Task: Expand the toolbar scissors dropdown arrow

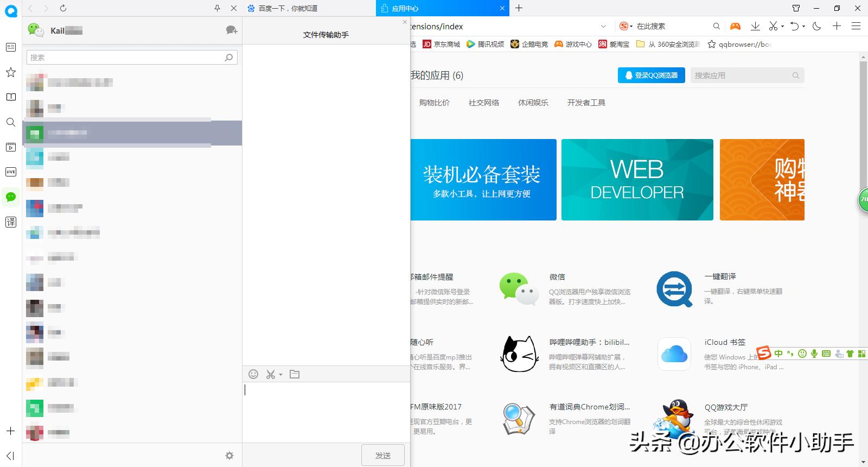Action: coord(782,26)
